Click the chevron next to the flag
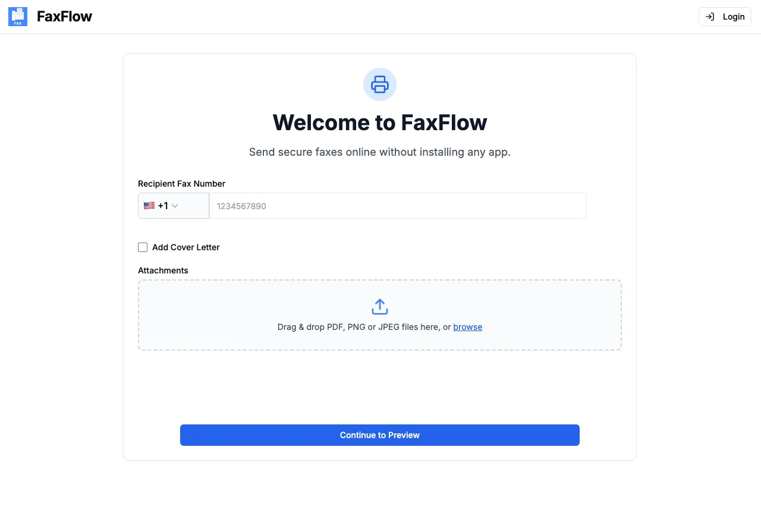 175,205
